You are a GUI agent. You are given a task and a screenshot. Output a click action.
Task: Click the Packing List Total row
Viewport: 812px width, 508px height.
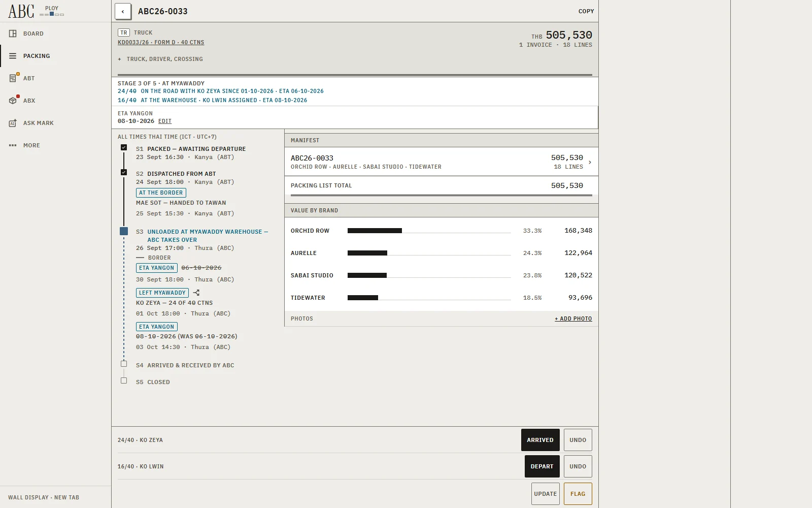442,186
